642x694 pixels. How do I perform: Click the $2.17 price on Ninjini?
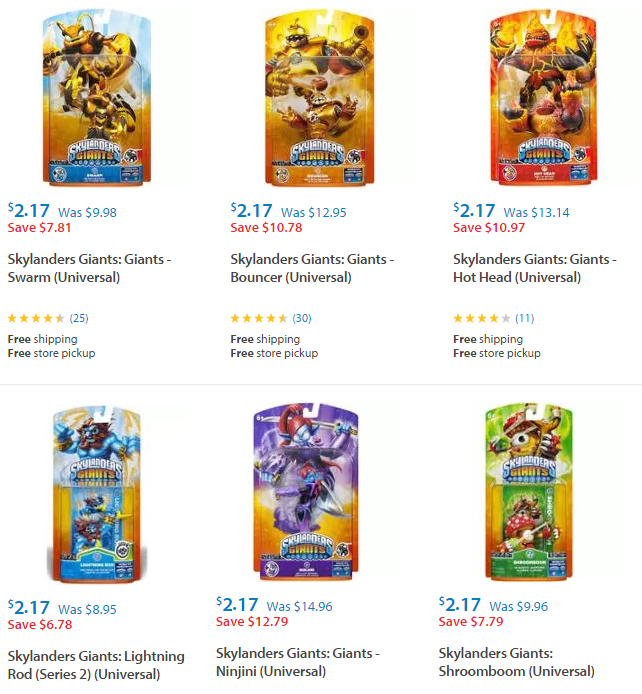(237, 604)
